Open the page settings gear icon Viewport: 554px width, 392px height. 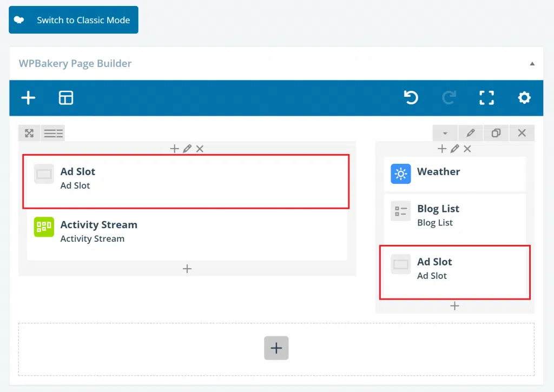pos(524,98)
